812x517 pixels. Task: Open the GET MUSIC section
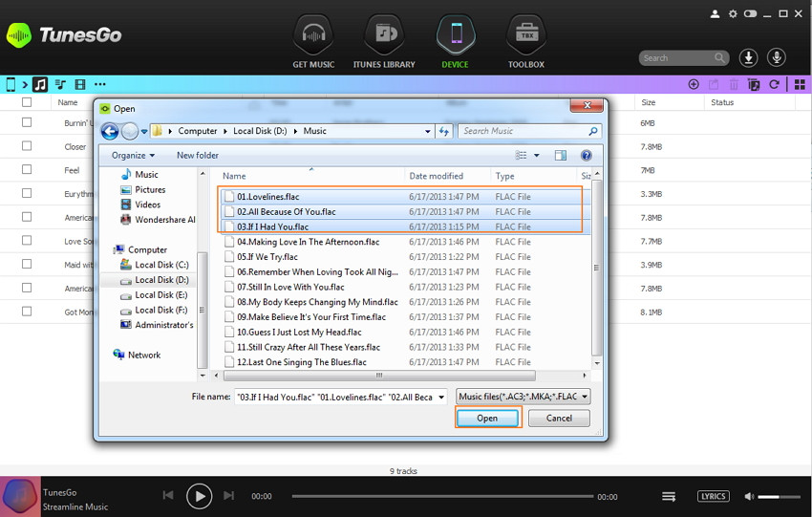(313, 42)
